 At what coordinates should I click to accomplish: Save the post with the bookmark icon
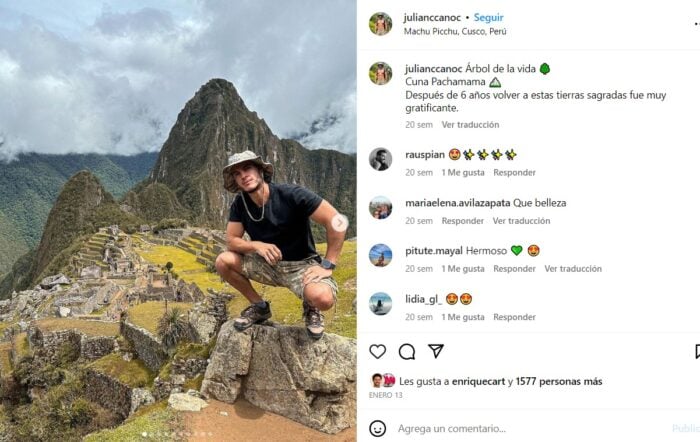coord(696,351)
